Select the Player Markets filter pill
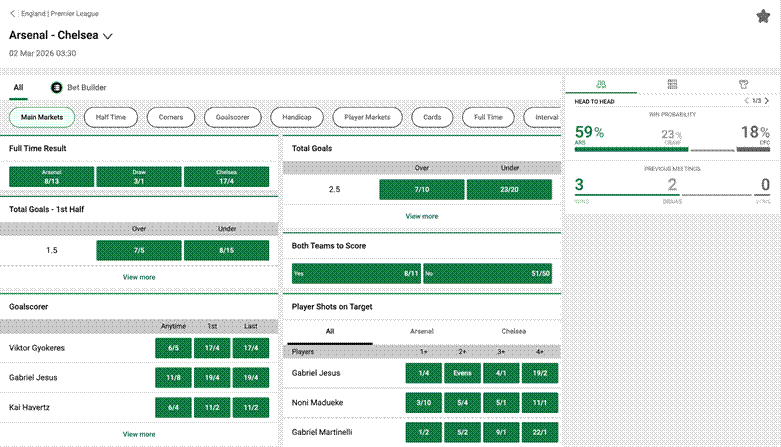 click(367, 117)
